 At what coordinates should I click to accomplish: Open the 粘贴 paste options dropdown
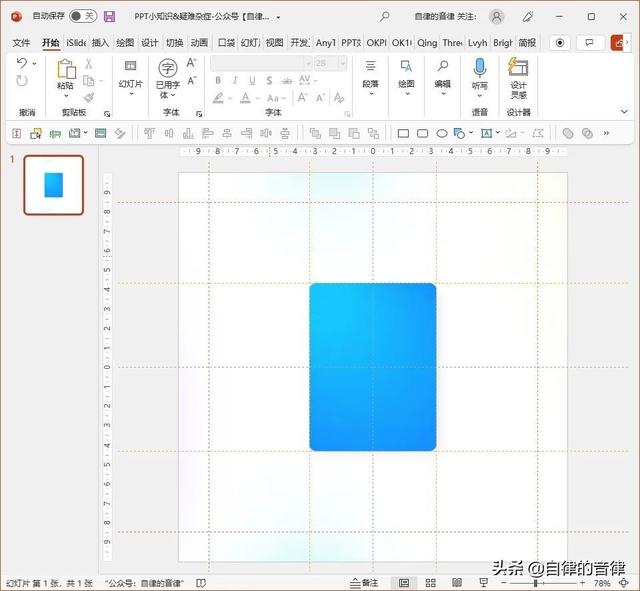pos(66,96)
